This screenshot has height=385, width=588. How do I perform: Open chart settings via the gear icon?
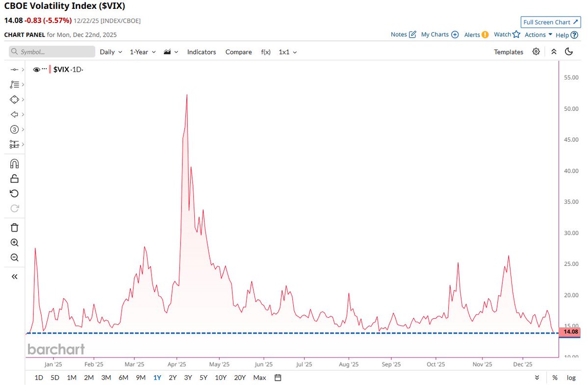coord(536,51)
